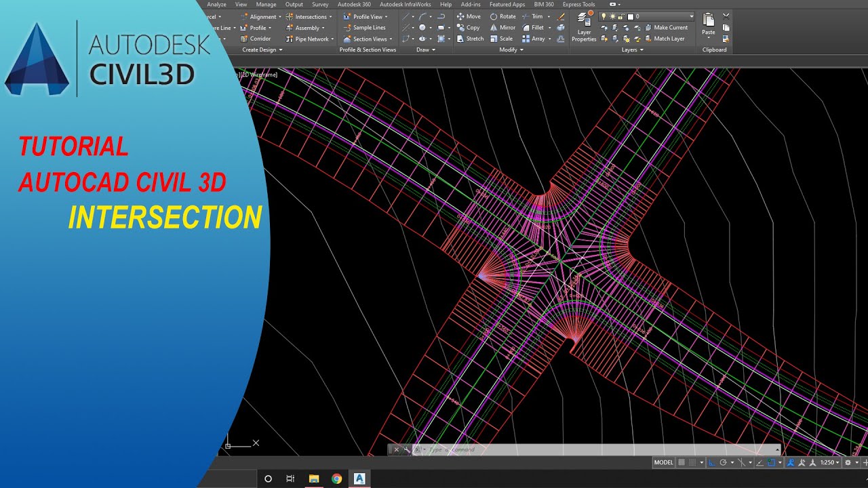Open the Express Tools tab
The height and width of the screenshot is (488, 868).
coord(578,4)
